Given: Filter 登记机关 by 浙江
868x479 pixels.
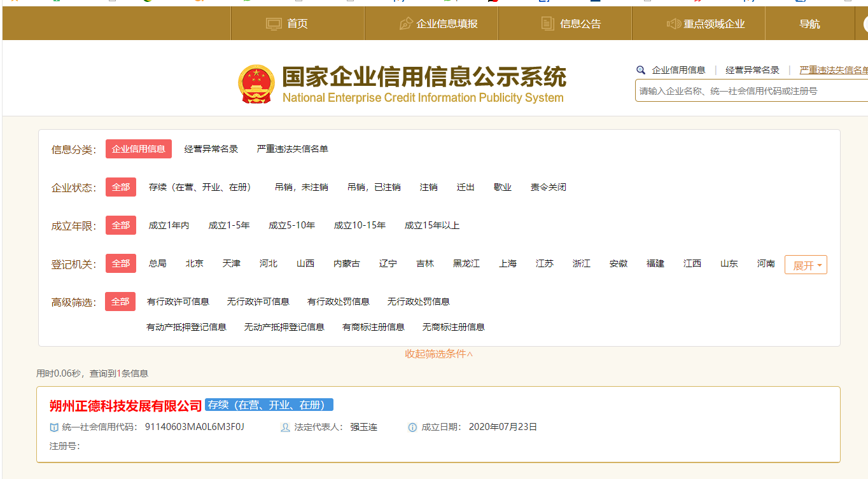Looking at the screenshot, I should tap(582, 263).
